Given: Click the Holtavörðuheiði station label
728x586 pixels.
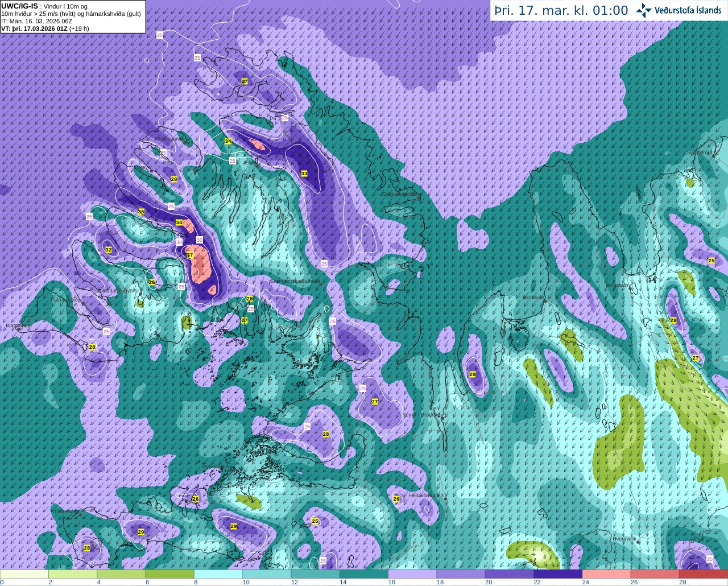Looking at the screenshot, I should [x=427, y=496].
